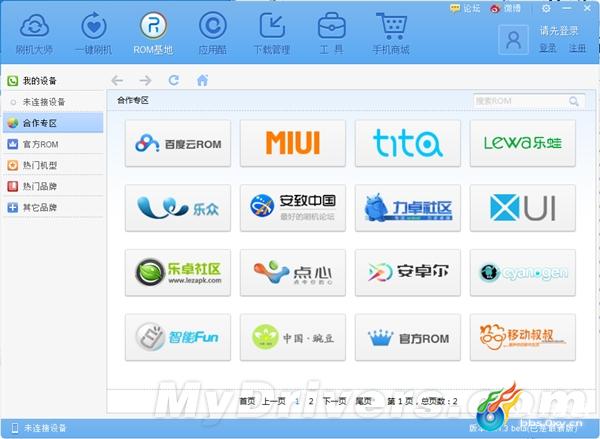Viewport: 600px width, 439px height.
Task: Click 首页 first page link
Action: pos(247,401)
